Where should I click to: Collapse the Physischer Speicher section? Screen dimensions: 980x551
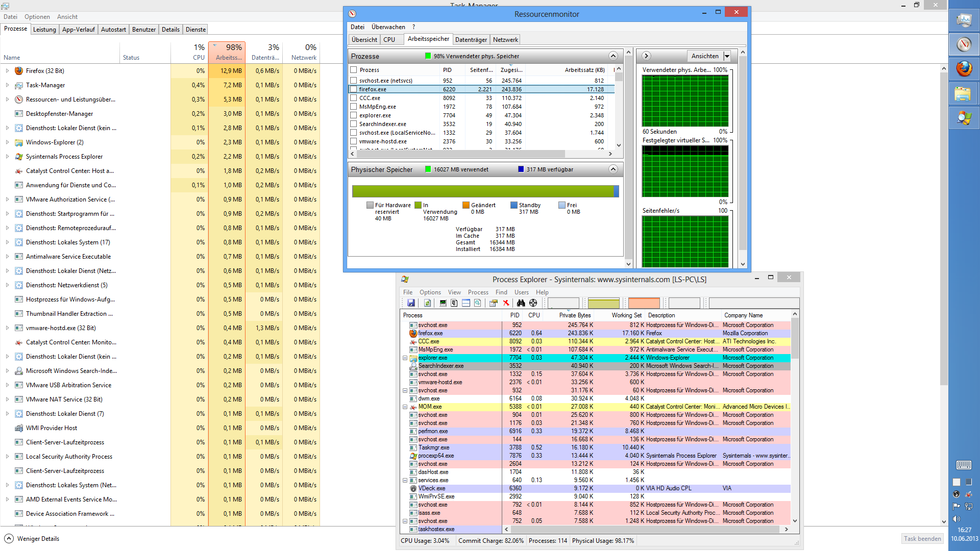coord(614,169)
